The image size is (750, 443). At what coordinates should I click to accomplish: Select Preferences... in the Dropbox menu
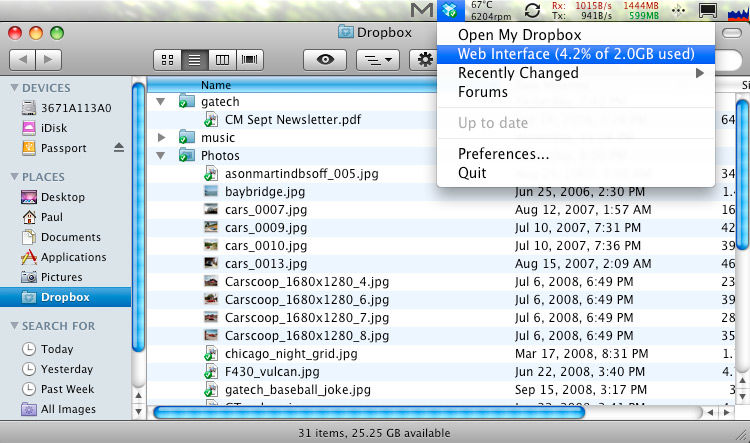[x=503, y=154]
